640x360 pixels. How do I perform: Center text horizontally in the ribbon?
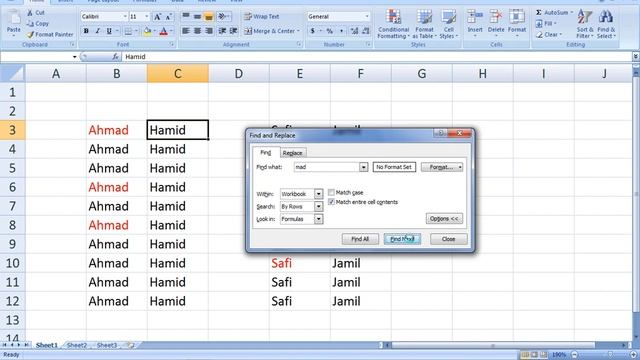[197, 31]
